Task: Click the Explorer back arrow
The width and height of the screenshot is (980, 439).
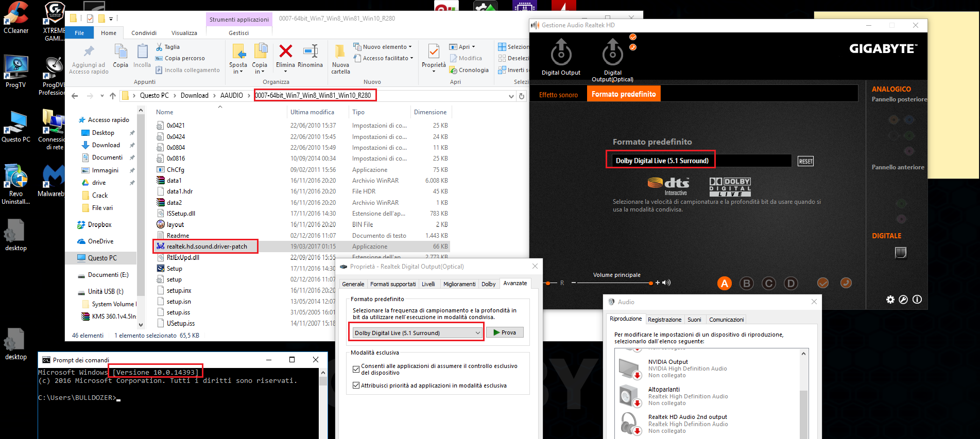Action: tap(75, 96)
